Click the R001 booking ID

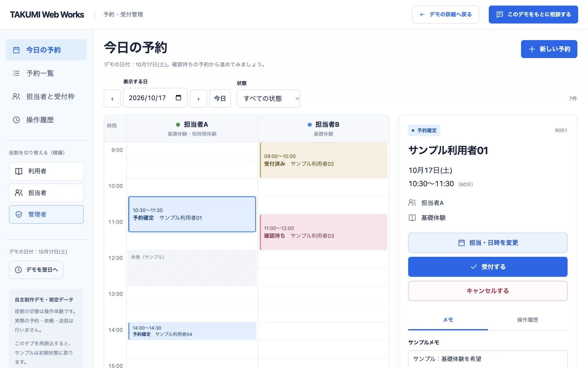coord(561,130)
